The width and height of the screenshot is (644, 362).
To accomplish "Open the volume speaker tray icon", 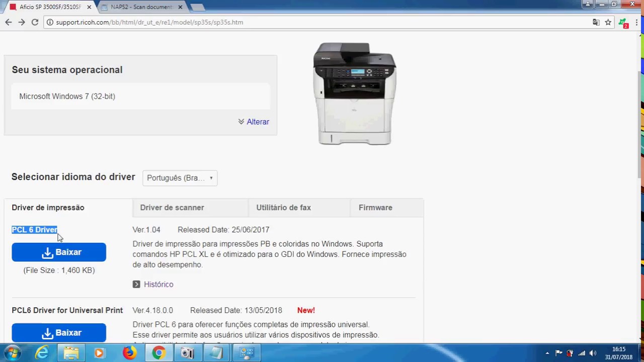I will pos(593,353).
